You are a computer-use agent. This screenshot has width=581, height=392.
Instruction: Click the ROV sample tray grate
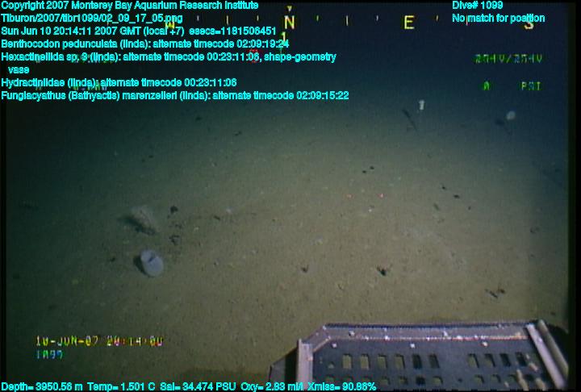point(428,357)
